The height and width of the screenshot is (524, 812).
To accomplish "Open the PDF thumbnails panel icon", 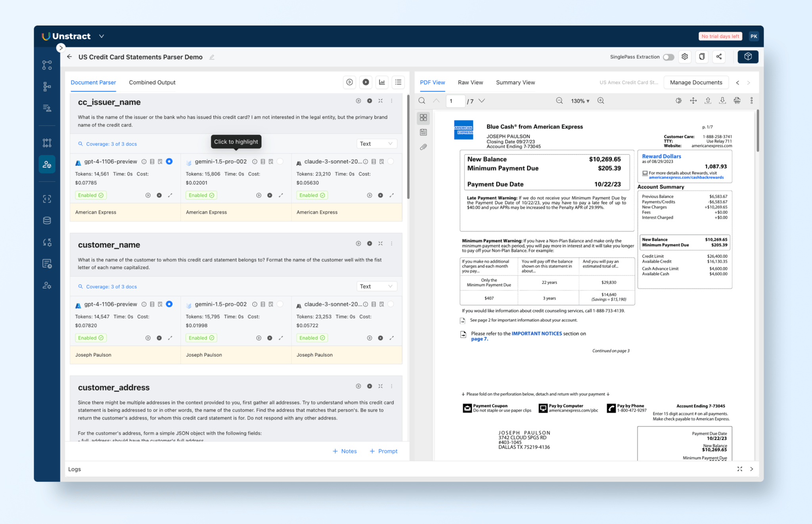I will [x=423, y=118].
